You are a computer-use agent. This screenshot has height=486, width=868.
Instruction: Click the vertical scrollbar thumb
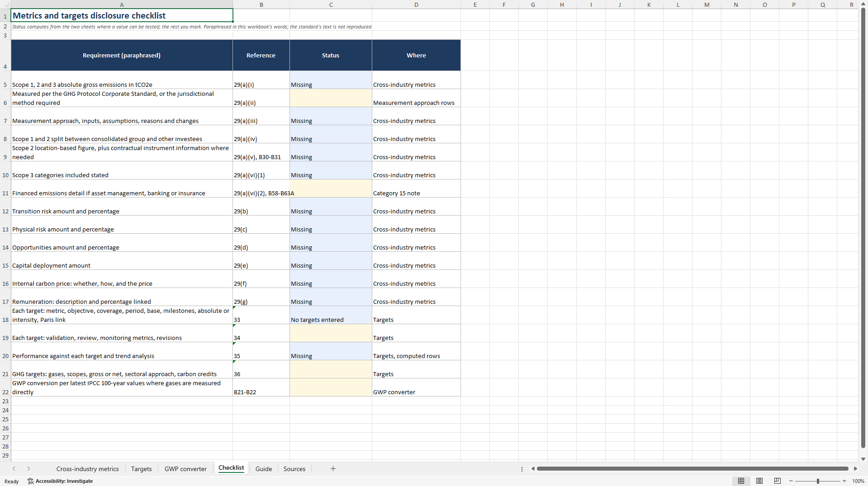(863, 228)
